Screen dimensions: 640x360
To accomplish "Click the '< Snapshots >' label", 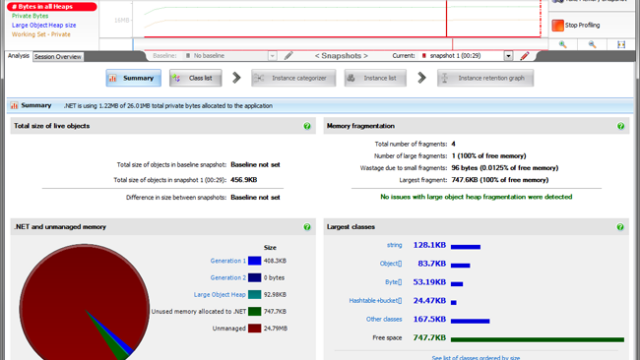I will point(341,56).
